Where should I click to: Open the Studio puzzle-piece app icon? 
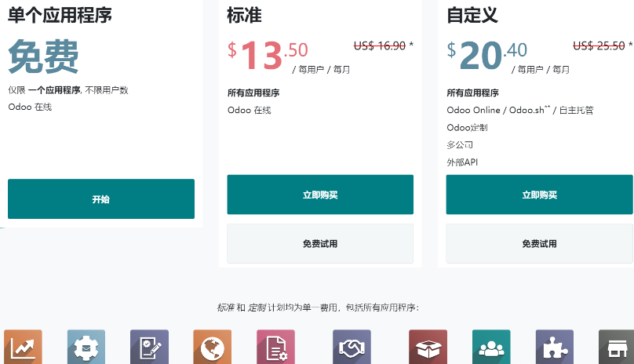point(554,347)
